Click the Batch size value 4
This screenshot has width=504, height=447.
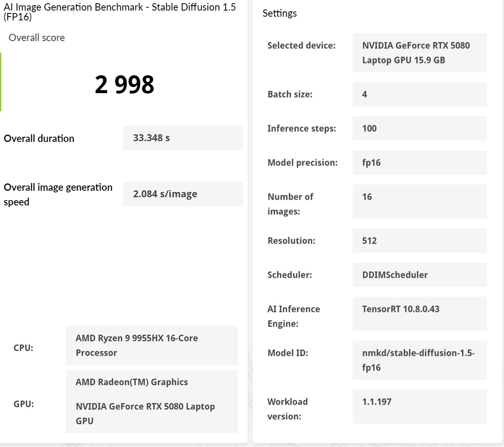[419, 94]
